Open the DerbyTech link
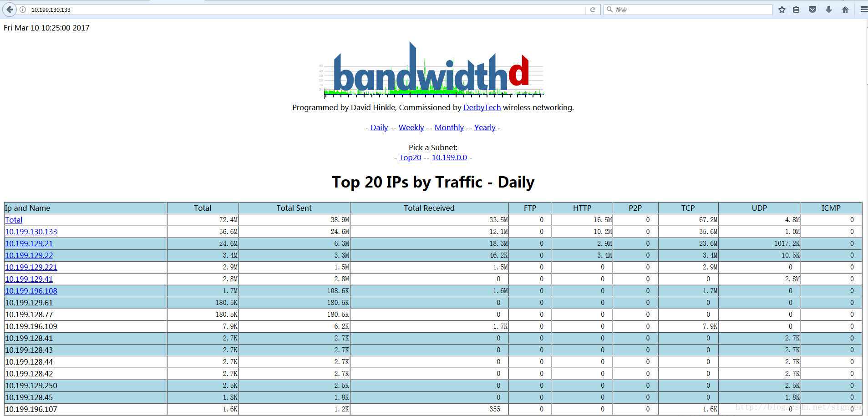 pyautogui.click(x=482, y=107)
